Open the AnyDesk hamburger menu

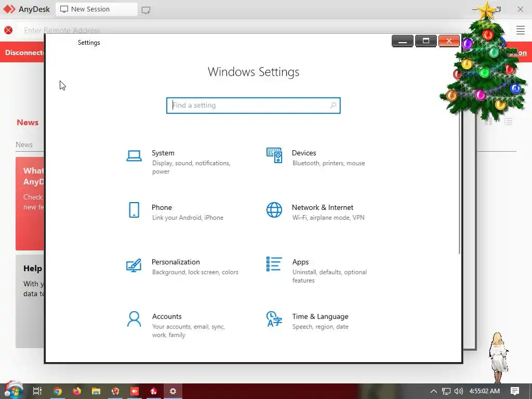click(521, 30)
